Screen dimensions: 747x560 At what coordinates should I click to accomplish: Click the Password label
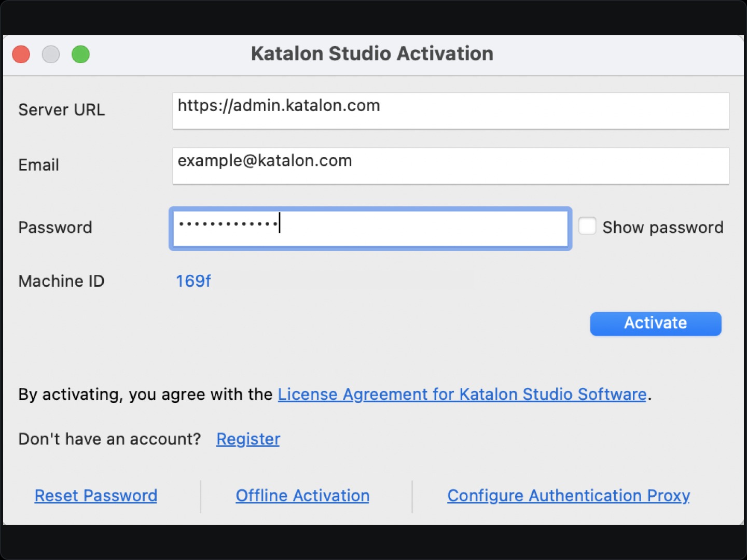pyautogui.click(x=55, y=227)
